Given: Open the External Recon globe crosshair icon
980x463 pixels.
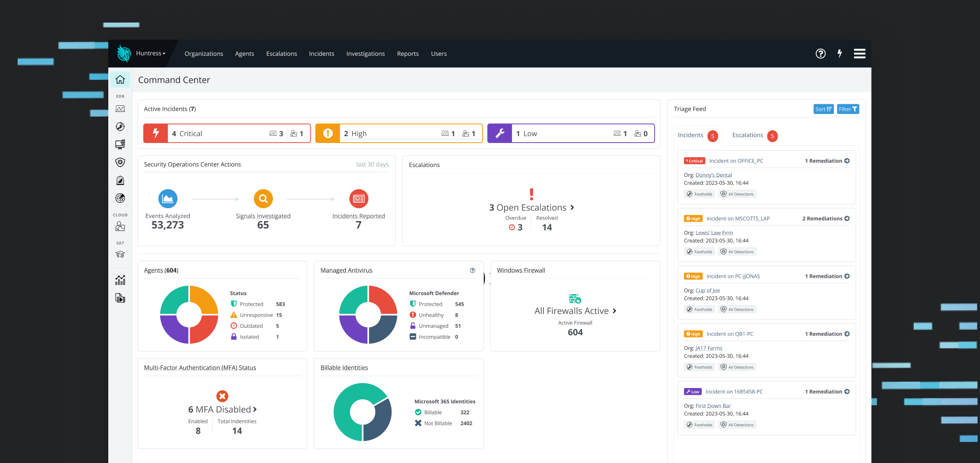Looking at the screenshot, I should pos(120,198).
